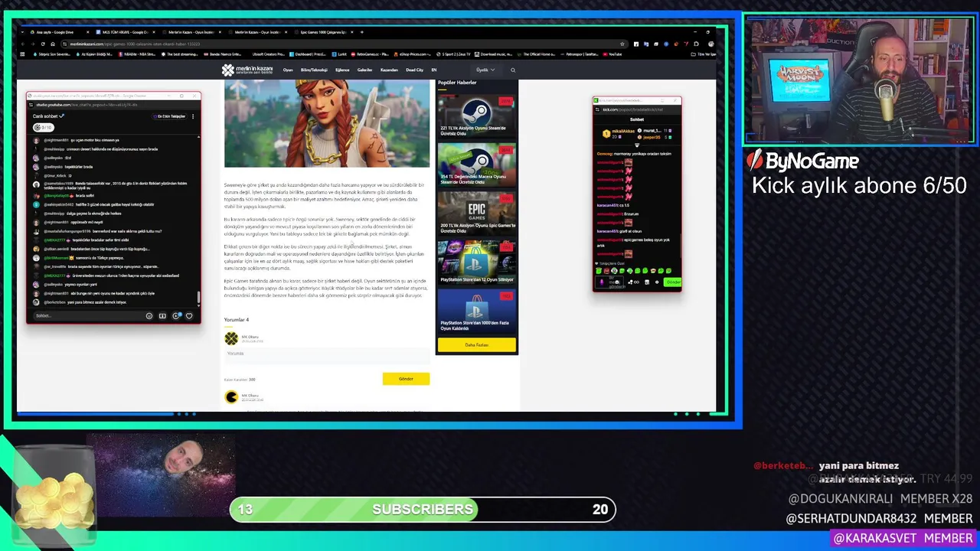The image size is (980, 551).
Task: Open the Kazandan menu item
Action: (389, 70)
